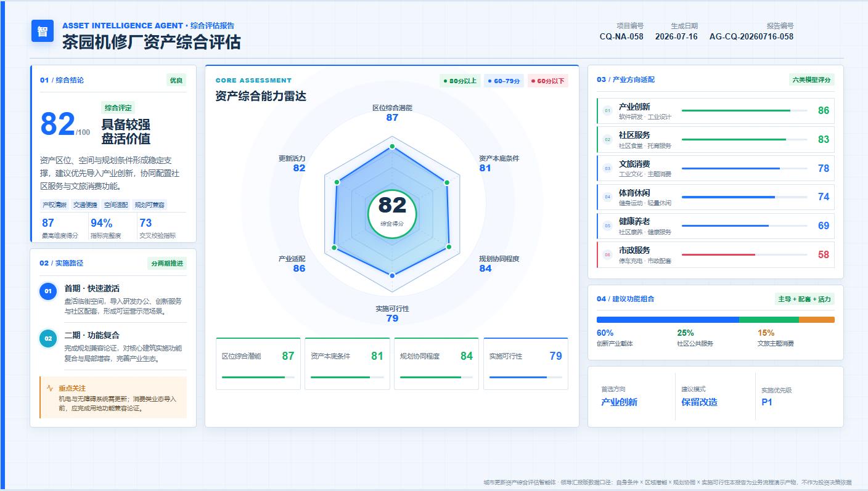
Task: Select the 80分以上 legend chip
Action: tap(460, 81)
